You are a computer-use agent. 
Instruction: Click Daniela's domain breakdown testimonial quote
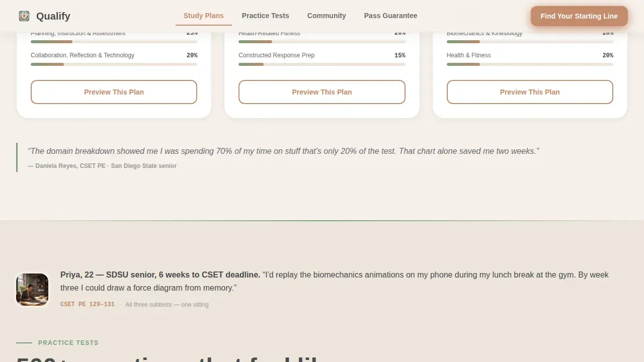point(283,151)
